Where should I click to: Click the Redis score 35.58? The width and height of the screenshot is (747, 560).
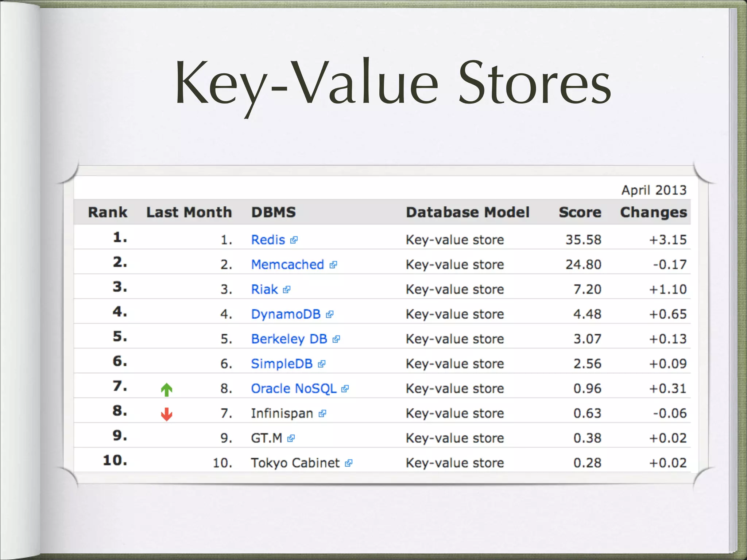pyautogui.click(x=583, y=240)
